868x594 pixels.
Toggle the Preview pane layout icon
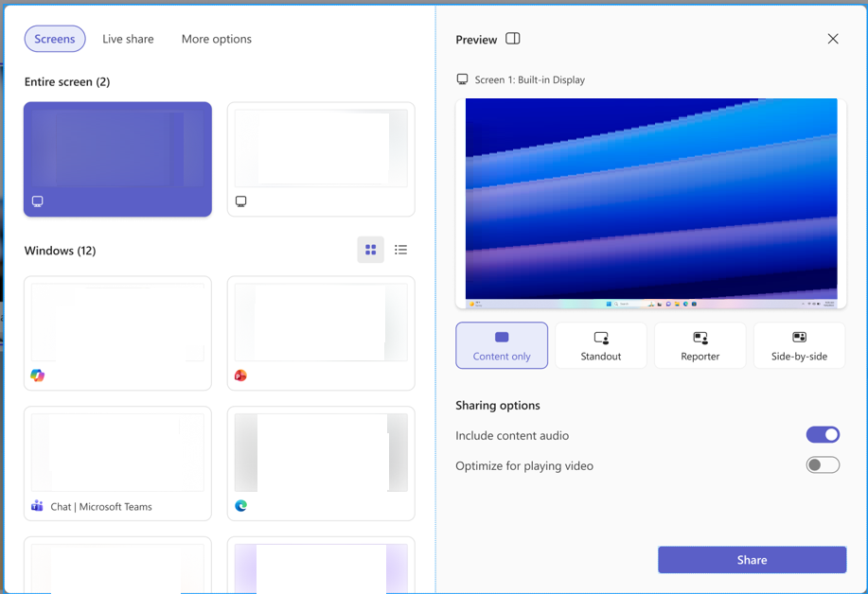point(513,39)
